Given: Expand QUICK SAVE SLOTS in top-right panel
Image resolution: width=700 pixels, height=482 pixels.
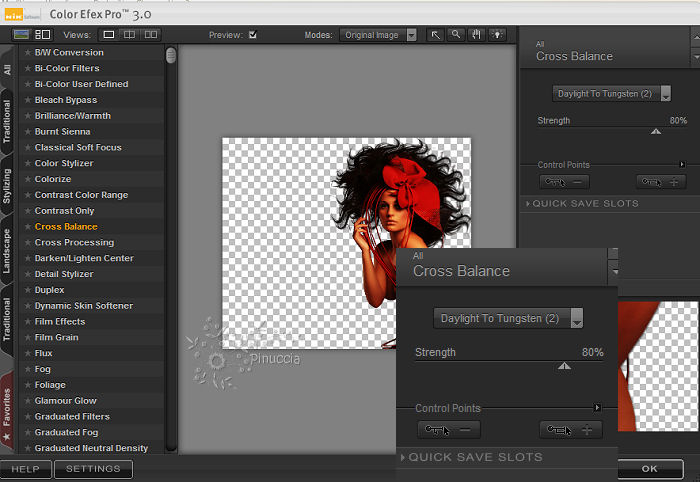Looking at the screenshot, I should point(583,204).
